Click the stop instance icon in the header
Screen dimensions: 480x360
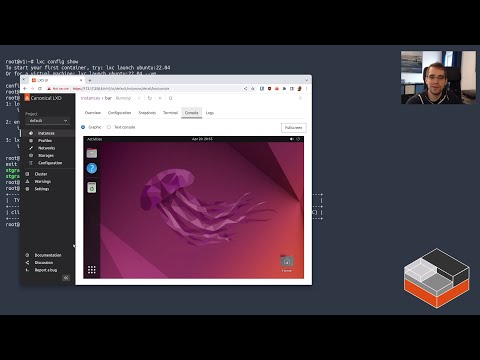[170, 98]
